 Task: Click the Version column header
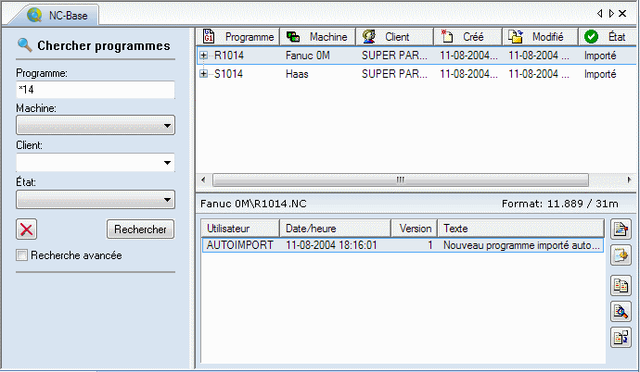click(x=414, y=228)
